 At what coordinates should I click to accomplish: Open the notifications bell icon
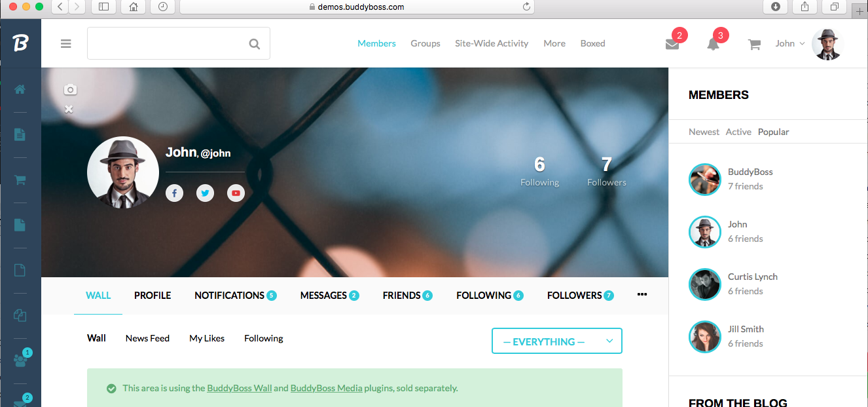tap(713, 44)
